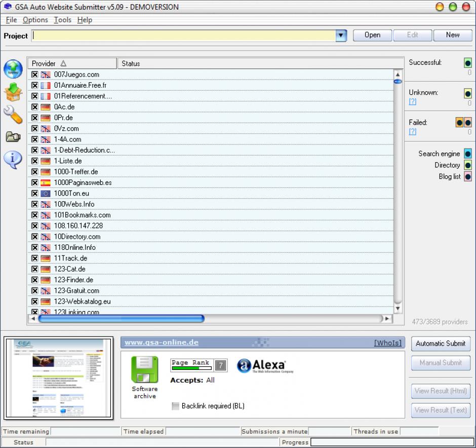The image size is (476, 448).
Task: Click the New project button
Action: point(453,35)
